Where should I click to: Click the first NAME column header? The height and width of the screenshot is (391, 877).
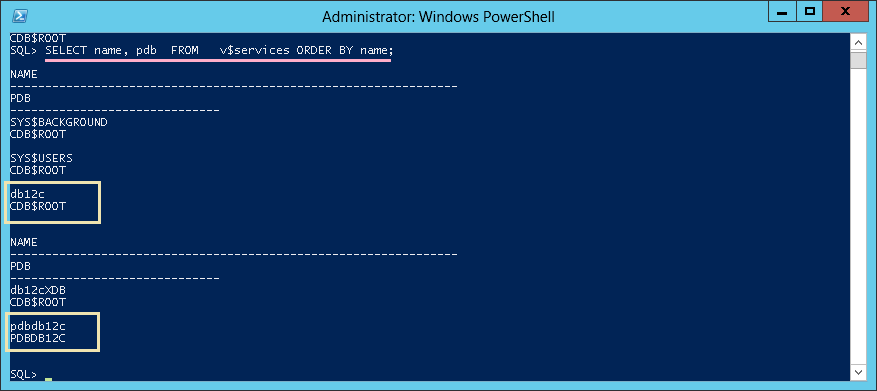pos(23,74)
